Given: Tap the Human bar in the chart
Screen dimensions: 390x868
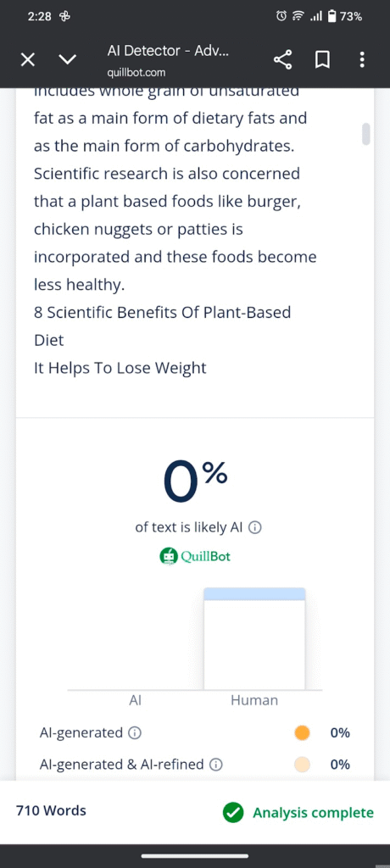Looking at the screenshot, I should coord(254,639).
